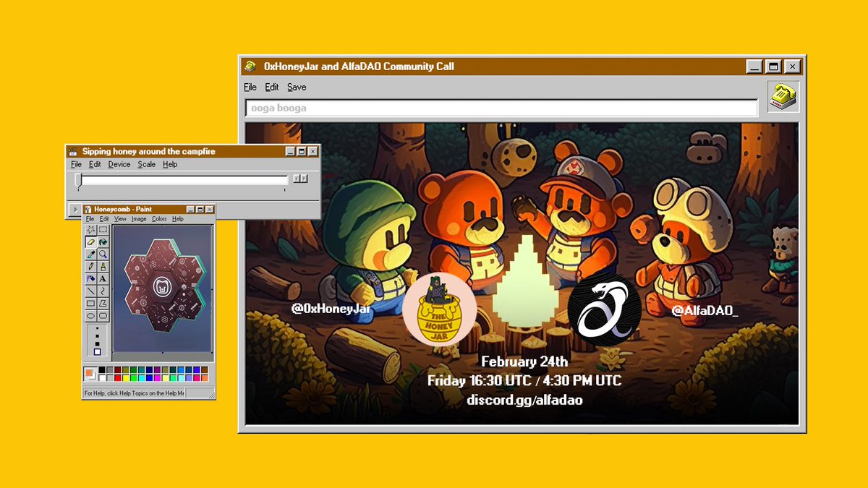Click the left scroll arrow in media player
Image resolution: width=868 pixels, height=488 pixels.
click(296, 179)
